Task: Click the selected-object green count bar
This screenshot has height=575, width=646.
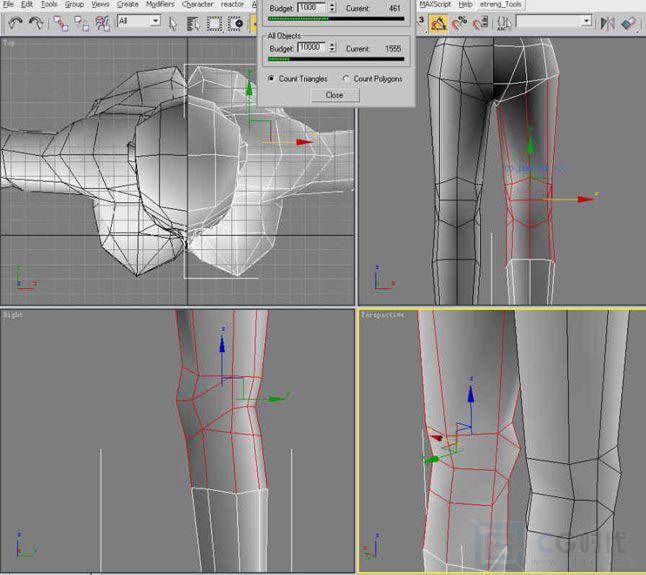Action: coord(336,19)
